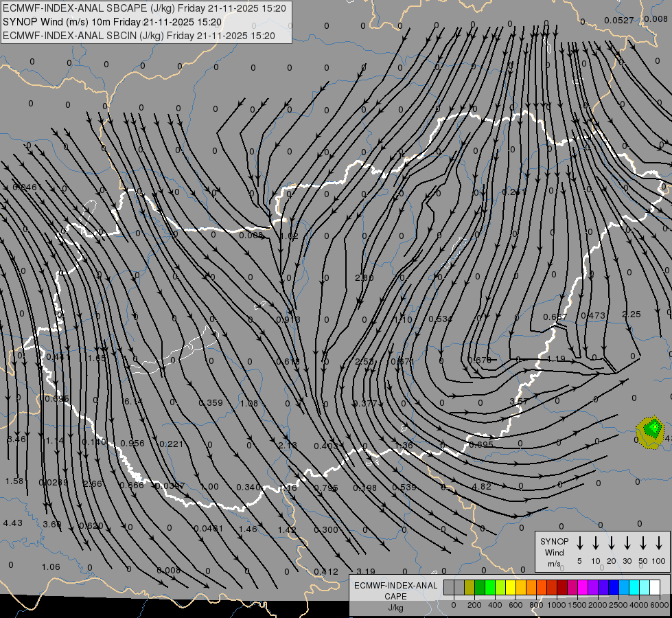Select the dark red CAPE legend swatch
The height and width of the screenshot is (618, 672).
point(562,588)
